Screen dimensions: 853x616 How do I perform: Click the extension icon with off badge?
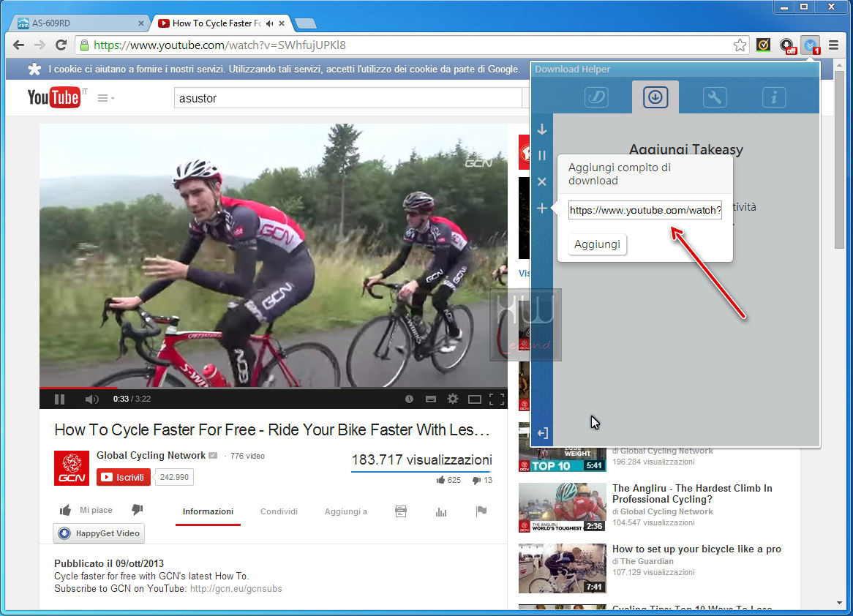click(x=787, y=45)
